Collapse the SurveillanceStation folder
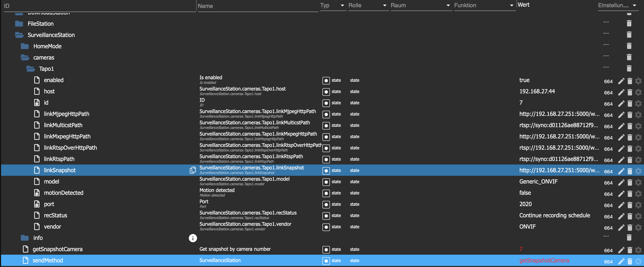The image size is (644, 267). tap(20, 35)
